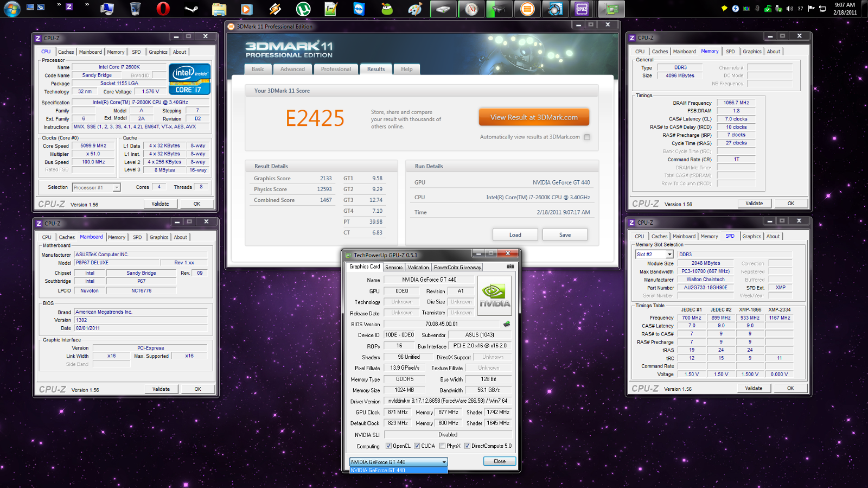Open Winamp lightning icon in taskbar
The image size is (868, 488).
[x=275, y=9]
